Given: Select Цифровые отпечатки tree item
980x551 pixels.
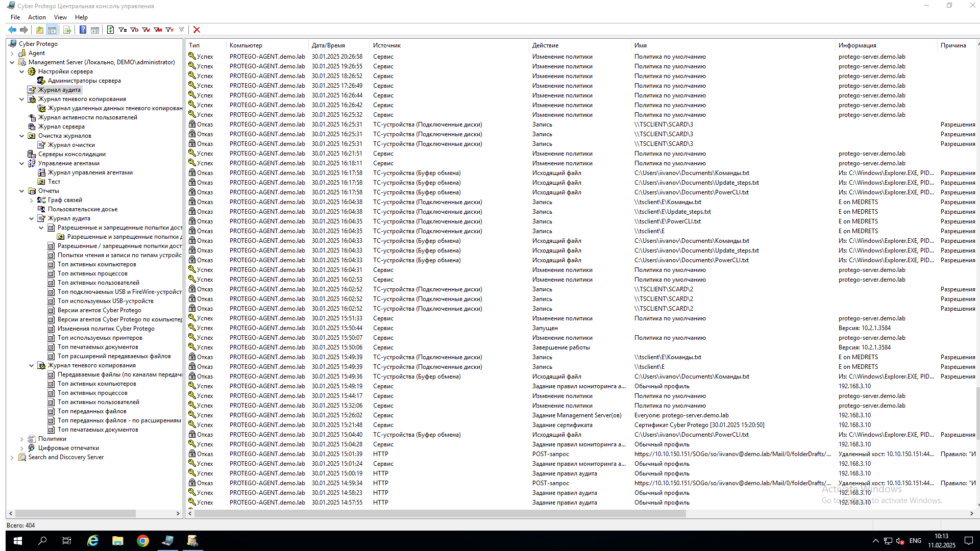Looking at the screenshot, I should [68, 448].
